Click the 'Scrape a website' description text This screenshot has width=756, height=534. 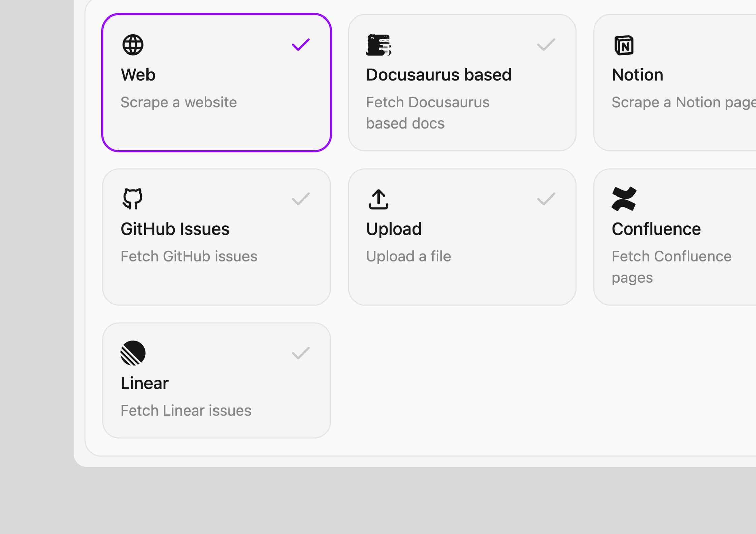point(178,102)
